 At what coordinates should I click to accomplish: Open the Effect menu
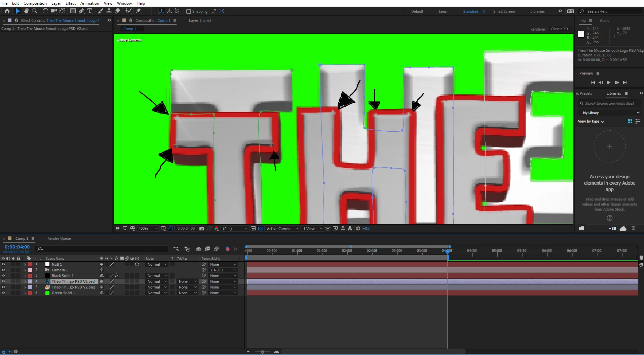tap(70, 3)
